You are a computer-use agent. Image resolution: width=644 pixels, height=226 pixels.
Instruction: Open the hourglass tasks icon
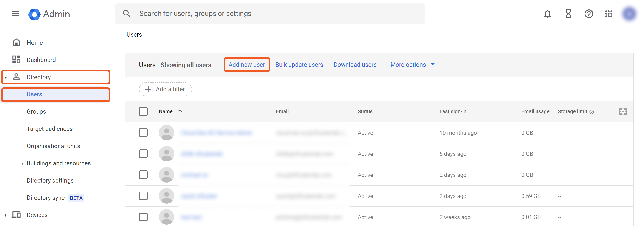pyautogui.click(x=568, y=14)
